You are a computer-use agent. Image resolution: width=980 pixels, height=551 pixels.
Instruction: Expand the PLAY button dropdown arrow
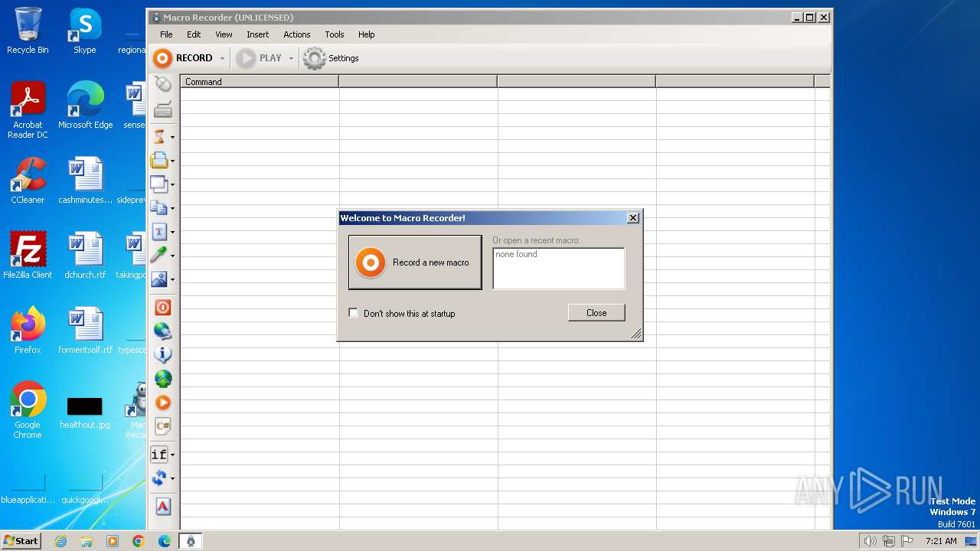(291, 58)
